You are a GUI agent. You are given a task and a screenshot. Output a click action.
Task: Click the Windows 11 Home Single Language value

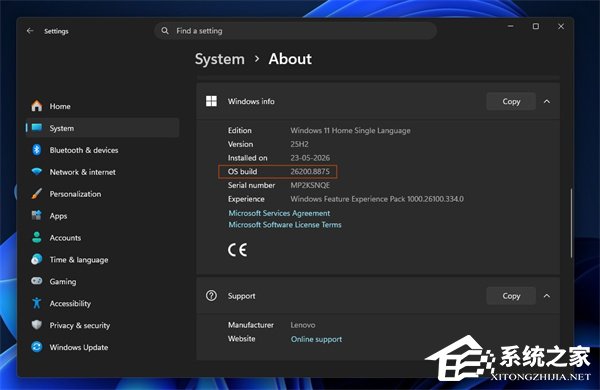351,131
